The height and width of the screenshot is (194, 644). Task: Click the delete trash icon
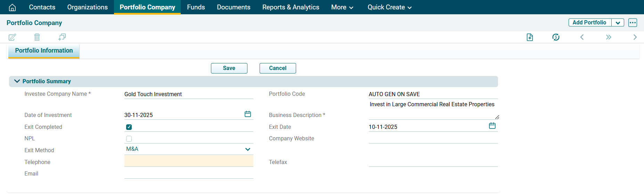click(37, 37)
